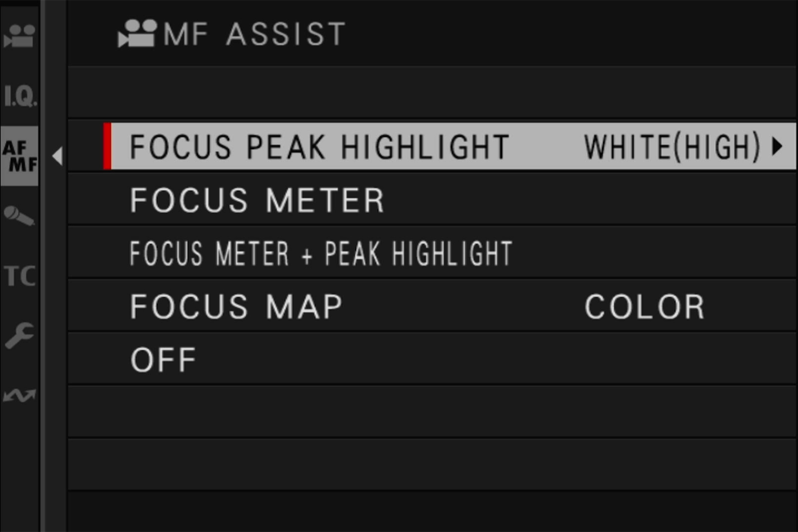
Task: Click the movie camera icon beside MF ASSIST
Action: tap(137, 34)
